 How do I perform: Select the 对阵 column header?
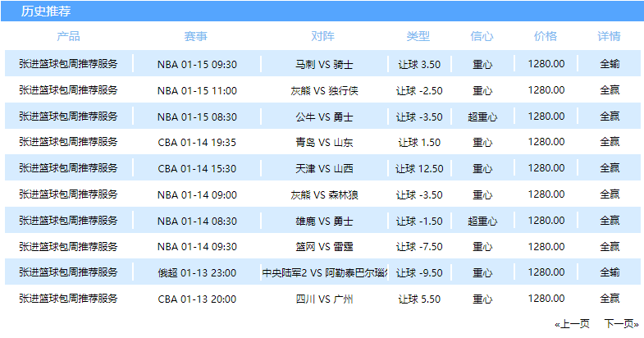[323, 36]
